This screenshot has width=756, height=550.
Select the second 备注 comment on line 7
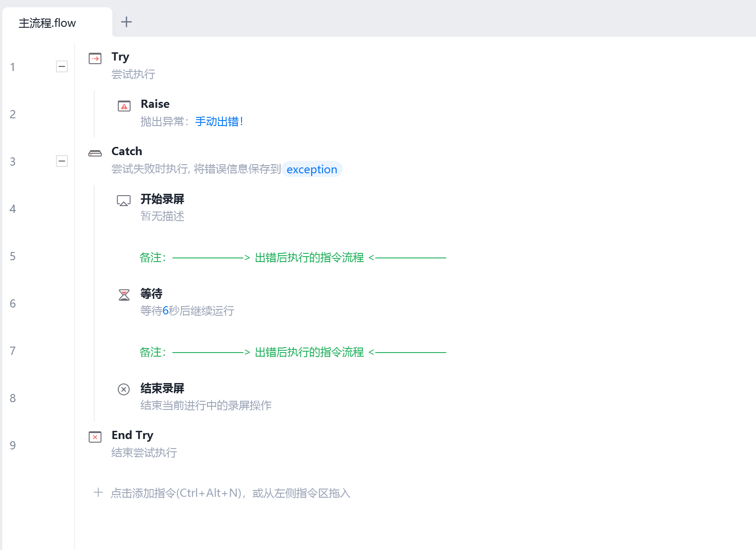[292, 352]
